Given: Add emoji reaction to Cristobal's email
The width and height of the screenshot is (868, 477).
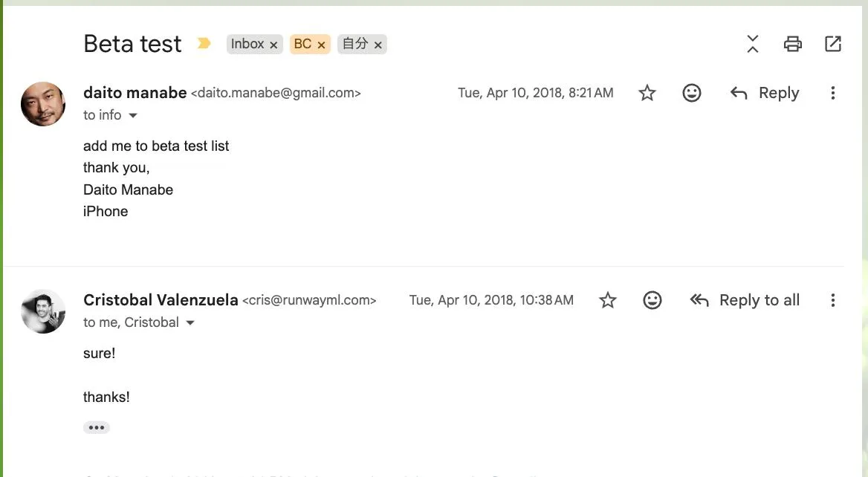Looking at the screenshot, I should [x=652, y=300].
